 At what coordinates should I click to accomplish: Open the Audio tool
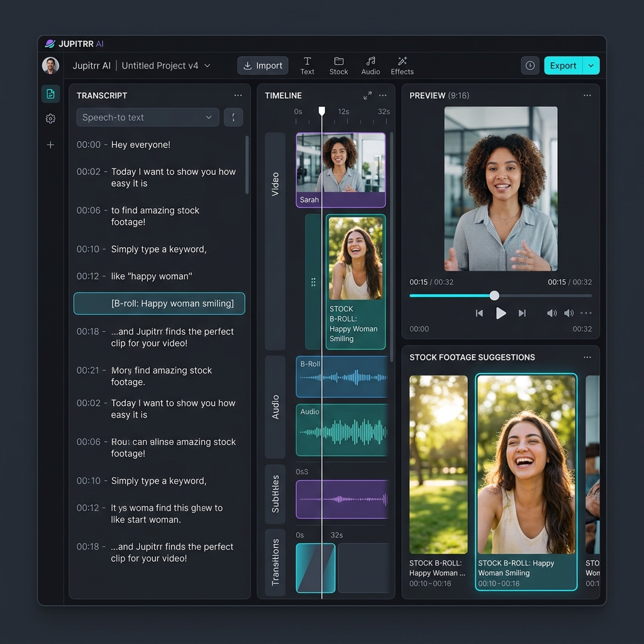click(370, 65)
